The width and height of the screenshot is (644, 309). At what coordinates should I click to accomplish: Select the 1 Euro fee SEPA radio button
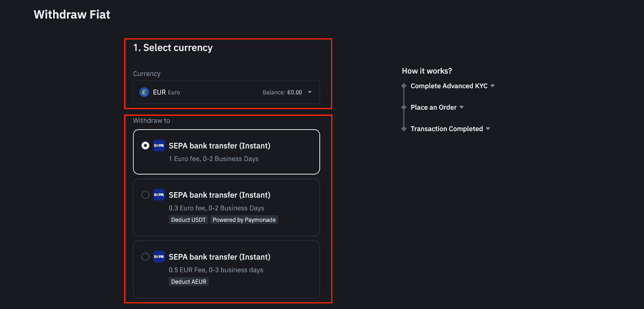pyautogui.click(x=145, y=145)
